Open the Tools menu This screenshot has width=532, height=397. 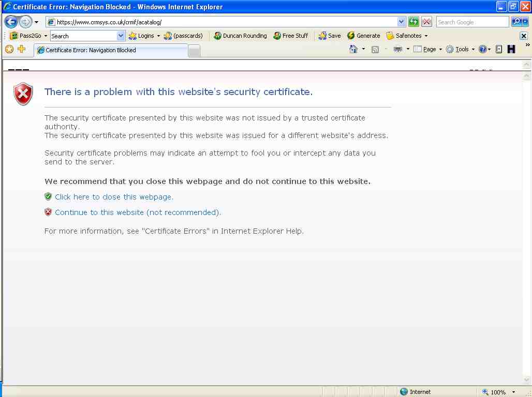(461, 49)
